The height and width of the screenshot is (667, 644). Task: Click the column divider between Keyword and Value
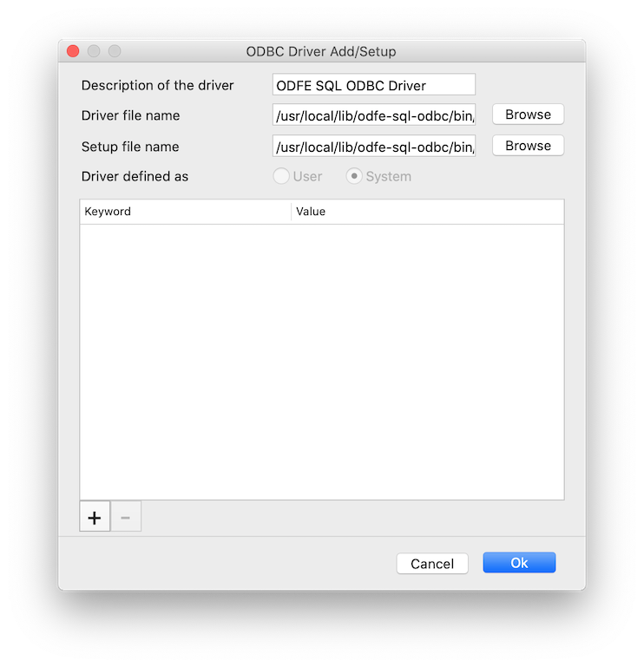point(291,212)
